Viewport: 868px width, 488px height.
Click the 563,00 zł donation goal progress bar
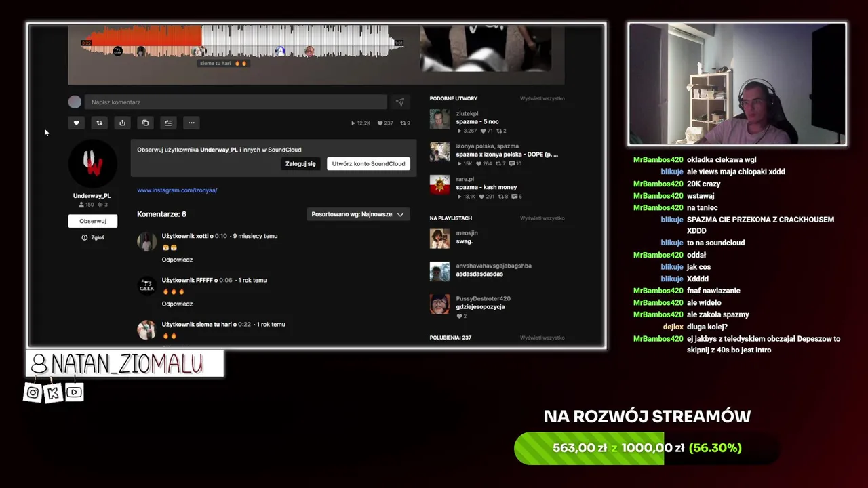[x=646, y=448]
